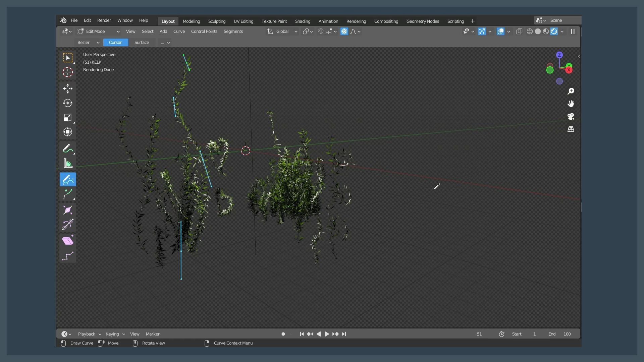Screen dimensions: 644x362
Task: Click the play button in the timeline
Action: pyautogui.click(x=327, y=334)
